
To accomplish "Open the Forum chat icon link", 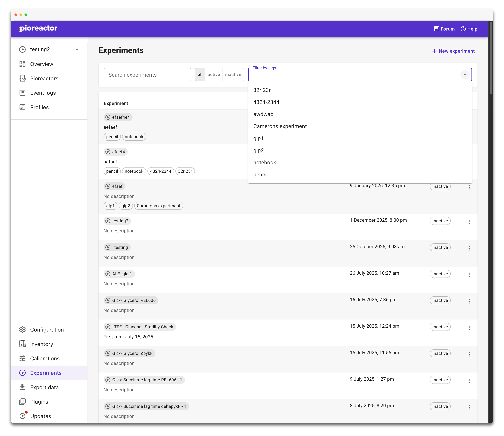I will (x=436, y=29).
